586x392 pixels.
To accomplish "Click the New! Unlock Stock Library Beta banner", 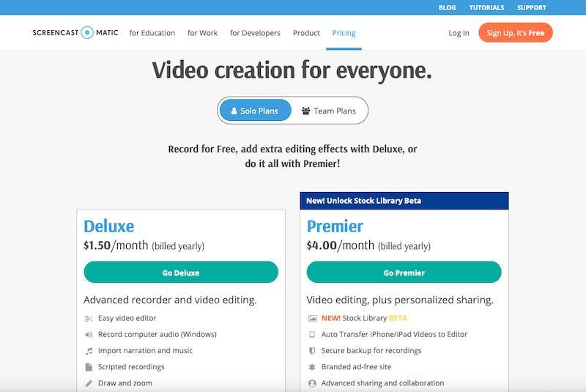I will tap(404, 201).
